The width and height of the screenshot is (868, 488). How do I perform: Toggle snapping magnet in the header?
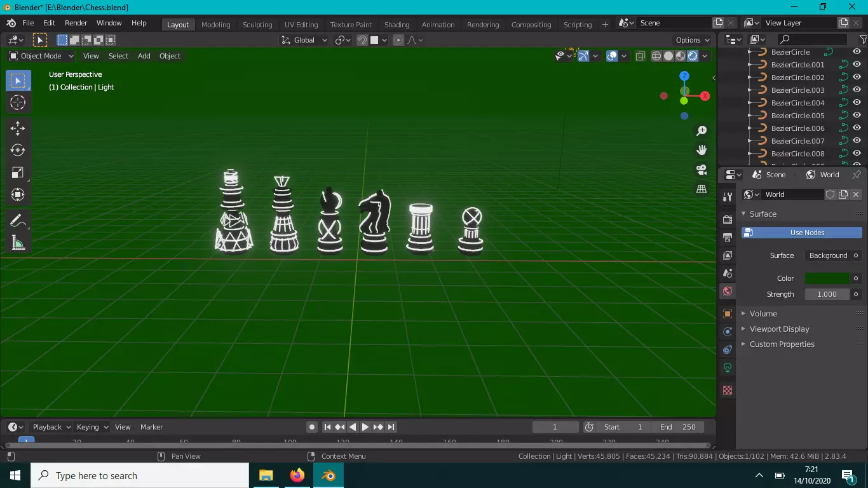coord(362,40)
